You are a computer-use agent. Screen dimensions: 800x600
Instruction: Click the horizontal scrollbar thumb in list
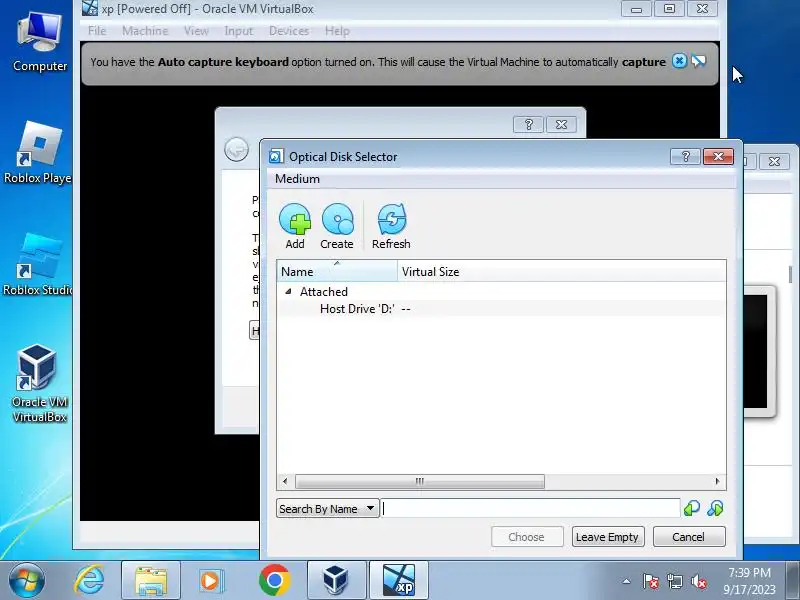click(x=419, y=481)
